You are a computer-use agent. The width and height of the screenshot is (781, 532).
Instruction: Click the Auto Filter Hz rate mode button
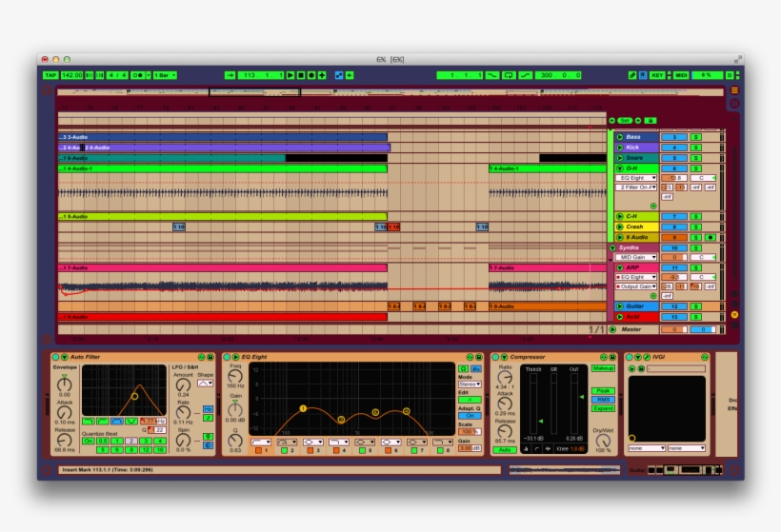coord(209,408)
